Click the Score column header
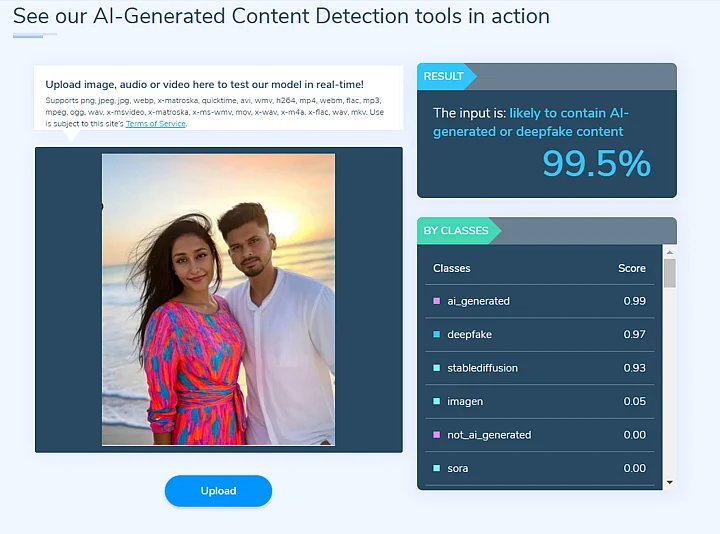This screenshot has width=720, height=534. [632, 268]
